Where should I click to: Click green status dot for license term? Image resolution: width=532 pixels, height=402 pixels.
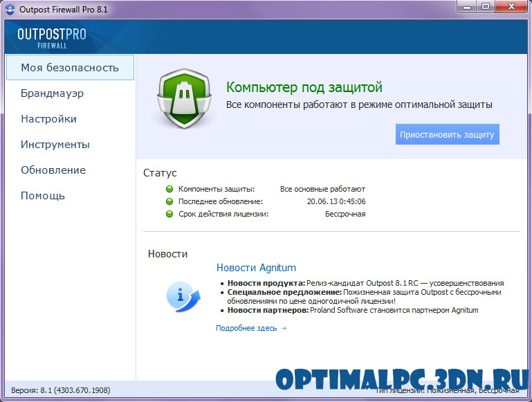point(169,214)
